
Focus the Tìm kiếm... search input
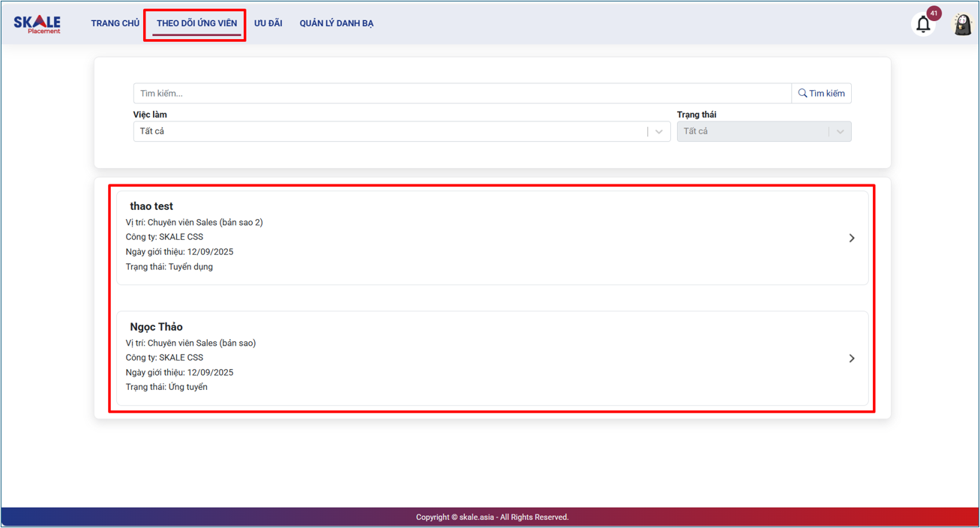point(462,94)
